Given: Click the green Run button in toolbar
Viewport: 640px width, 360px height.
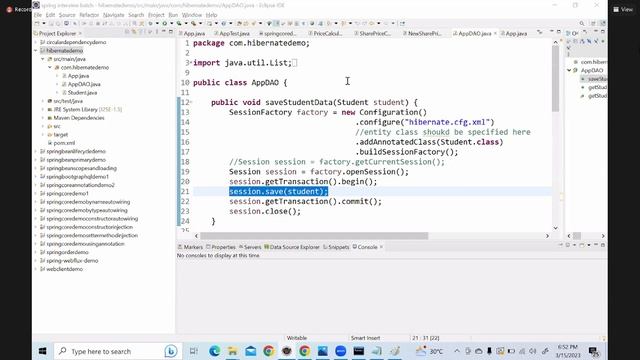Looking at the screenshot, I should pyautogui.click(x=164, y=24).
